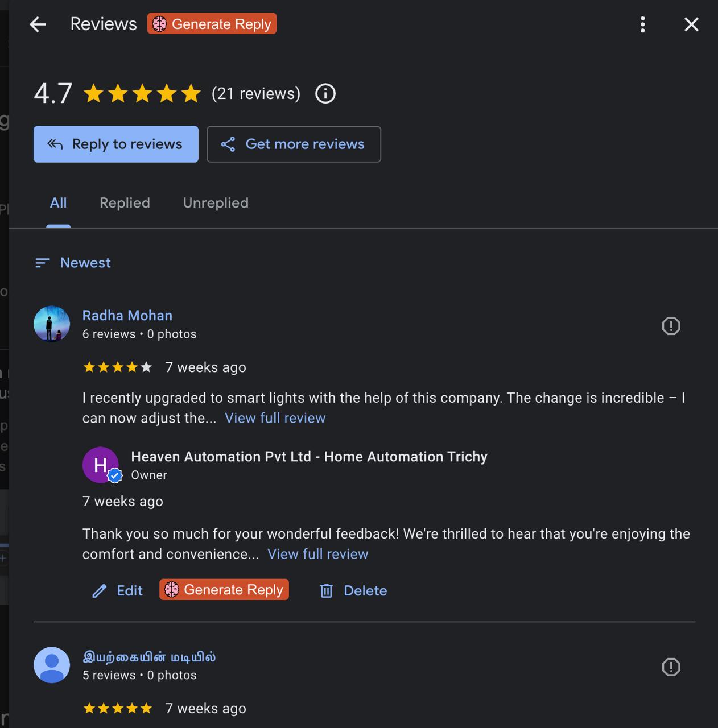Viewport: 718px width, 728px height.
Task: Click the default avatar of the second reviewer
Action: pyautogui.click(x=52, y=665)
